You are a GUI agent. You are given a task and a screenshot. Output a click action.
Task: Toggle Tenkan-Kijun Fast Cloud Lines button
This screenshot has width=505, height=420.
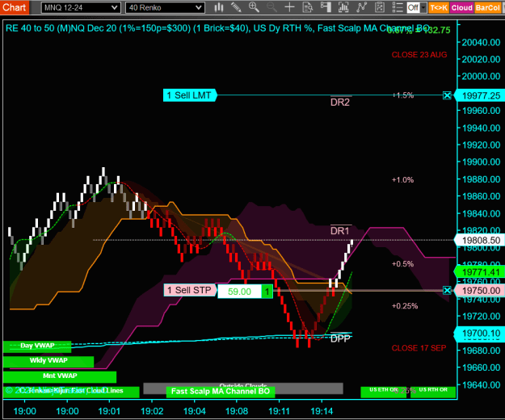[71, 391]
